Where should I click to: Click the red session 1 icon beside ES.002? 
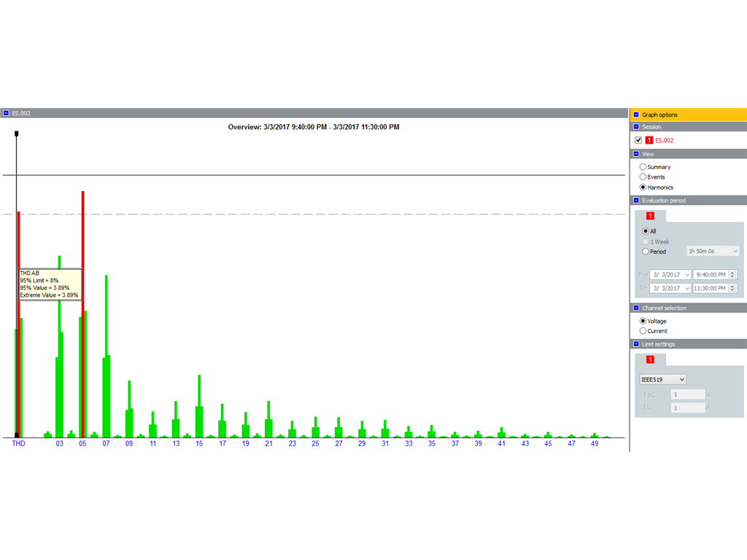click(x=649, y=140)
